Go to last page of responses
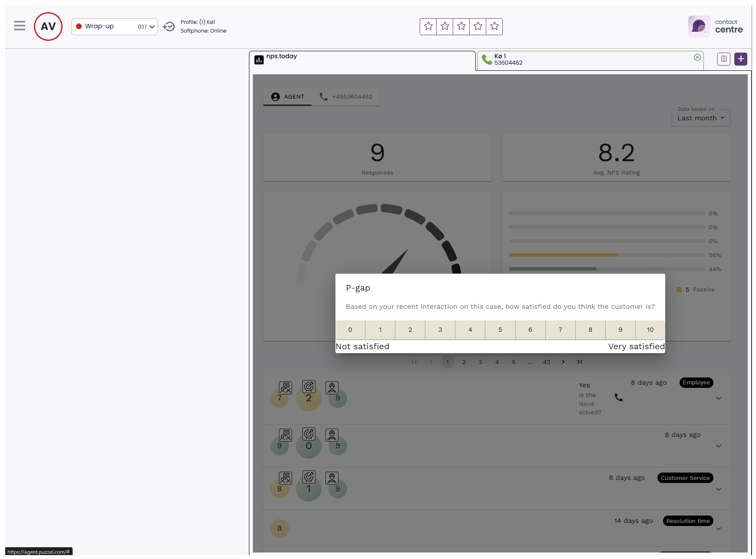 point(579,362)
